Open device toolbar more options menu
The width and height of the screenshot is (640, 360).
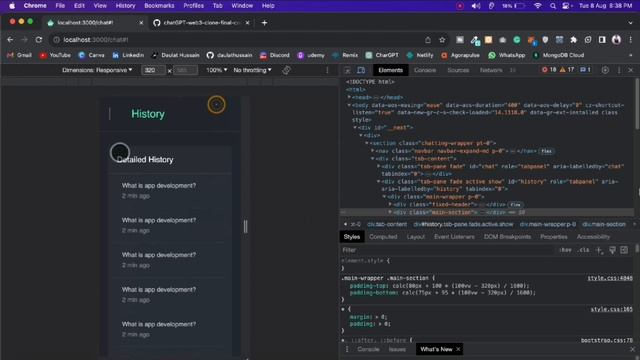[x=327, y=70]
